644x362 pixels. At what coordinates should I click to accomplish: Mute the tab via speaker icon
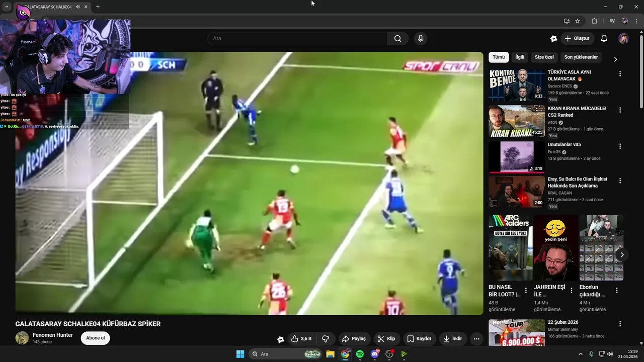coord(77,7)
